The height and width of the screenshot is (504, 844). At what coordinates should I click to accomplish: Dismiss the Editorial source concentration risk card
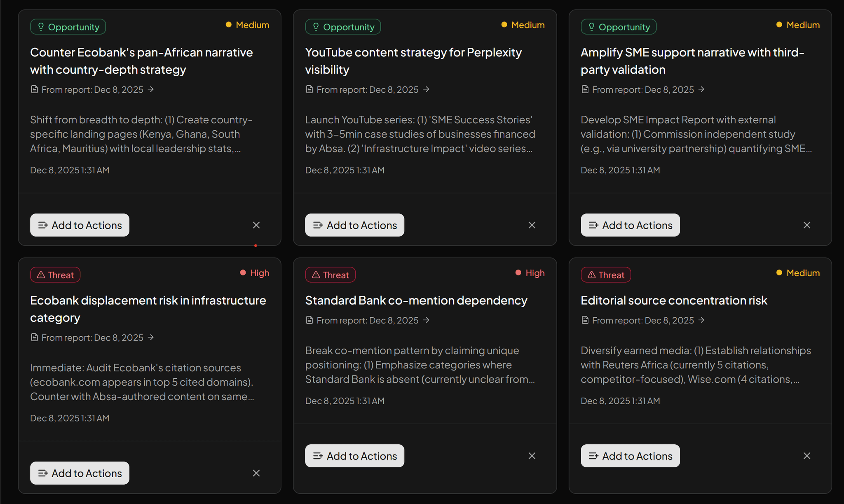pyautogui.click(x=807, y=456)
